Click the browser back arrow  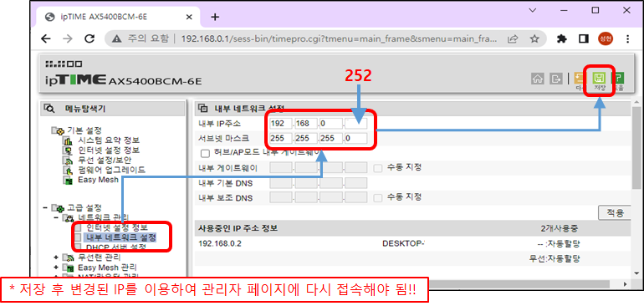pyautogui.click(x=46, y=38)
